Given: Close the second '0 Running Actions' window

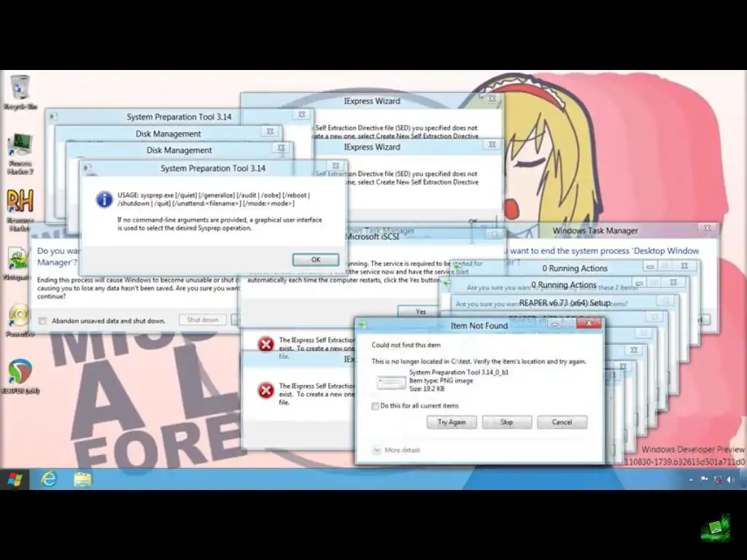Looking at the screenshot, I should tap(673, 282).
